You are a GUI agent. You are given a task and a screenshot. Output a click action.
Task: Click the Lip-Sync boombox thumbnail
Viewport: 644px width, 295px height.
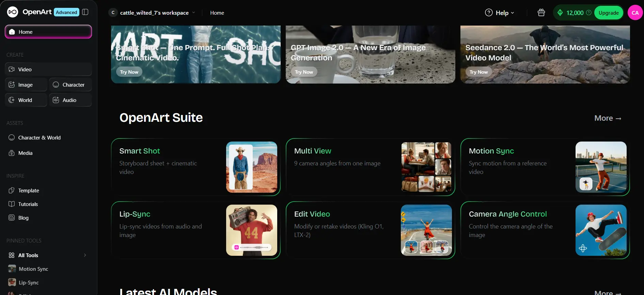coord(252,230)
